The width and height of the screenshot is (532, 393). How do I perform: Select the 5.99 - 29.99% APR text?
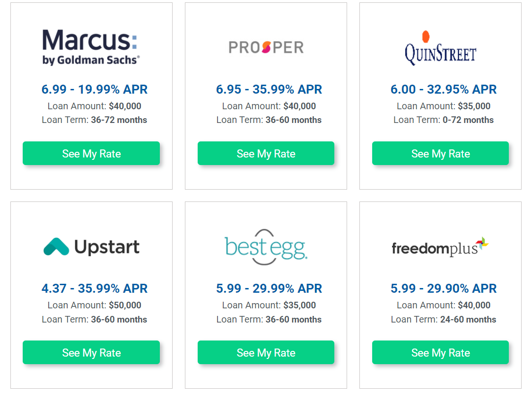269,288
